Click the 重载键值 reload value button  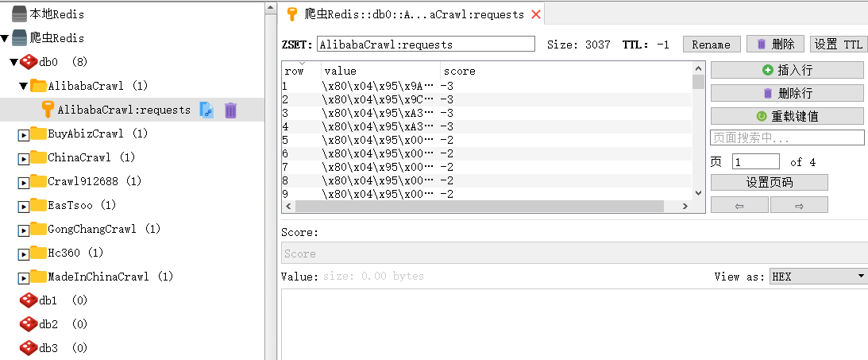tap(787, 116)
